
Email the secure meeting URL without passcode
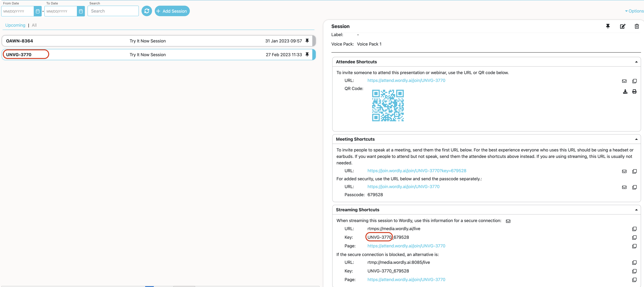(624, 187)
